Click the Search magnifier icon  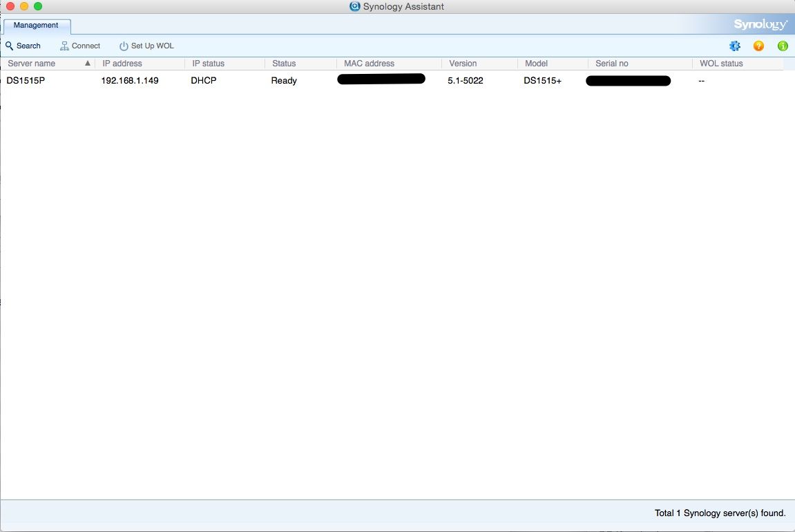click(9, 46)
